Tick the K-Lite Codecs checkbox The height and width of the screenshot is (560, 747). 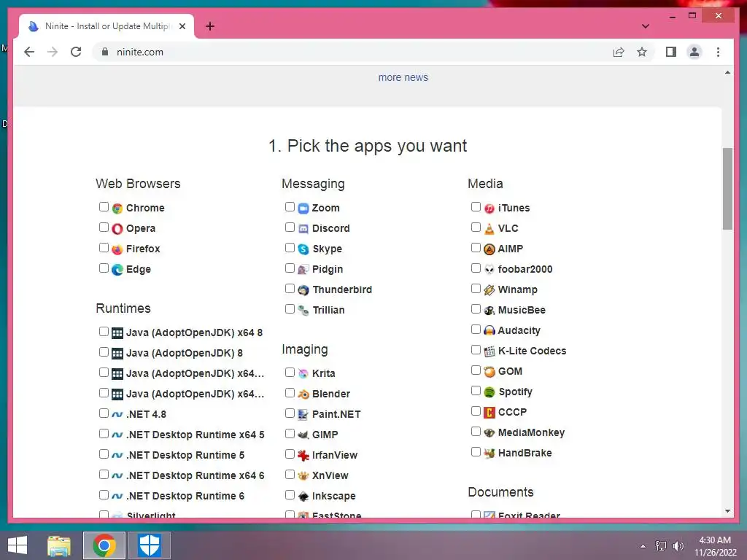coord(476,349)
